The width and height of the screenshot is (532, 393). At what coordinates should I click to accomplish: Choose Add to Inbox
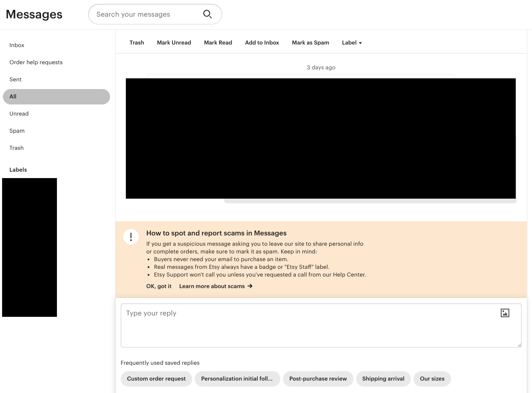(262, 42)
